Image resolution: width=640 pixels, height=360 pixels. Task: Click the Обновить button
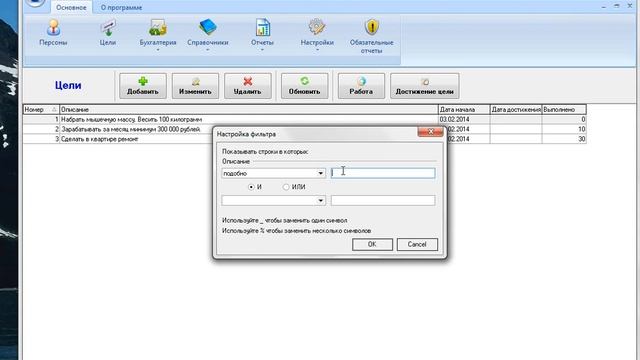coord(304,86)
